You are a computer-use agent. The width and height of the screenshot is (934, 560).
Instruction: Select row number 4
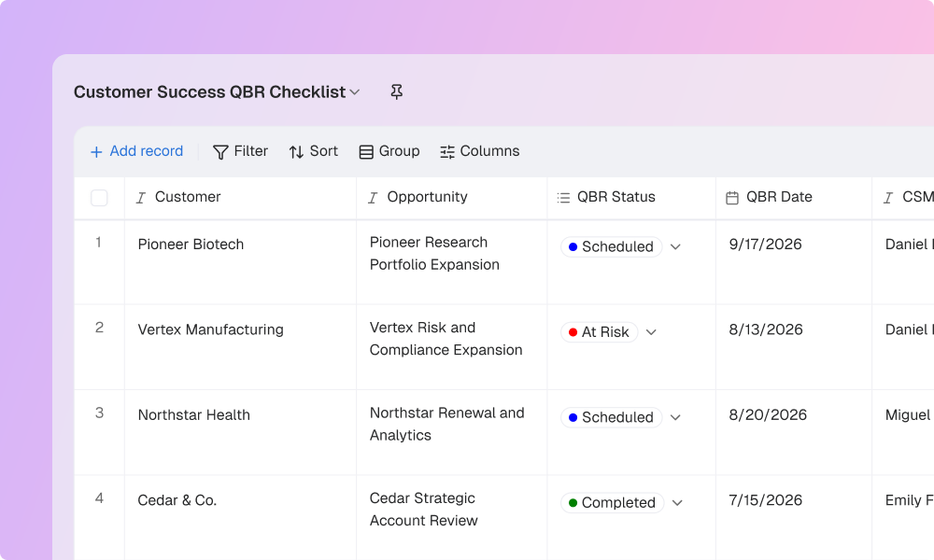[99, 498]
